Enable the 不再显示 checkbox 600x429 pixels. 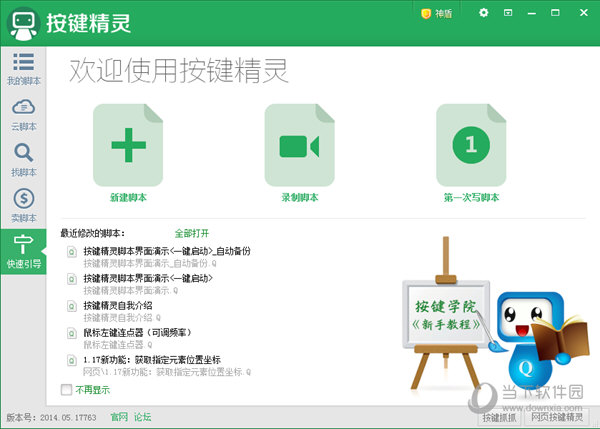(x=66, y=390)
